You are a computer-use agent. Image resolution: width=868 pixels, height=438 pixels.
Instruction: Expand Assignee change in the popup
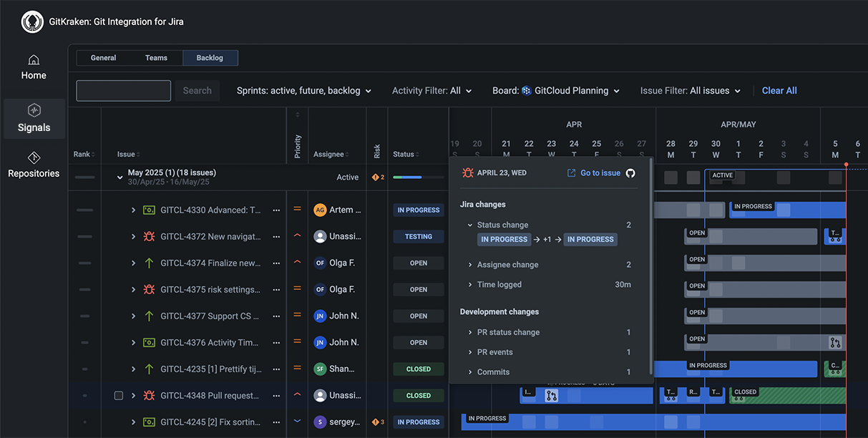[x=470, y=265]
